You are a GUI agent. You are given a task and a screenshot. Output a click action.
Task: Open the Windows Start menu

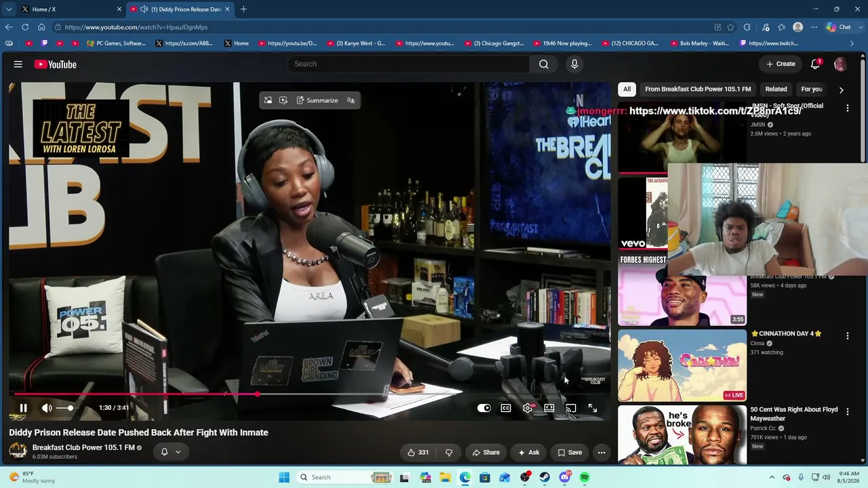point(284,477)
